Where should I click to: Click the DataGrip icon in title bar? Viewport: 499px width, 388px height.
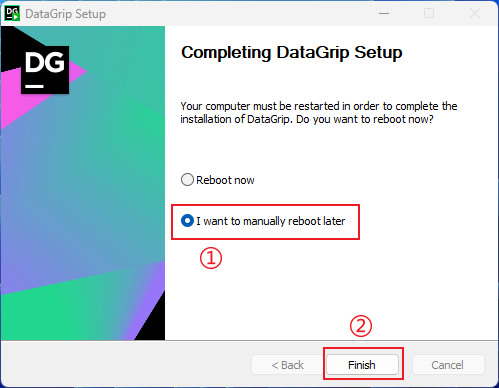pos(12,14)
